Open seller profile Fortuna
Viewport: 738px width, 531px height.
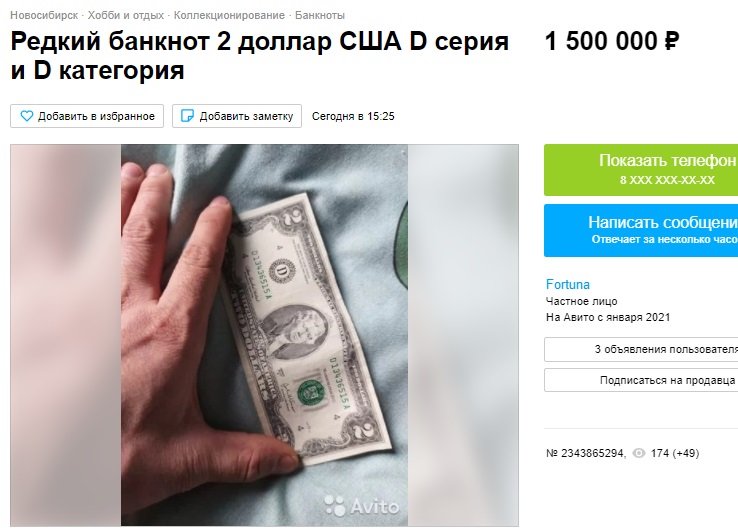[568, 284]
